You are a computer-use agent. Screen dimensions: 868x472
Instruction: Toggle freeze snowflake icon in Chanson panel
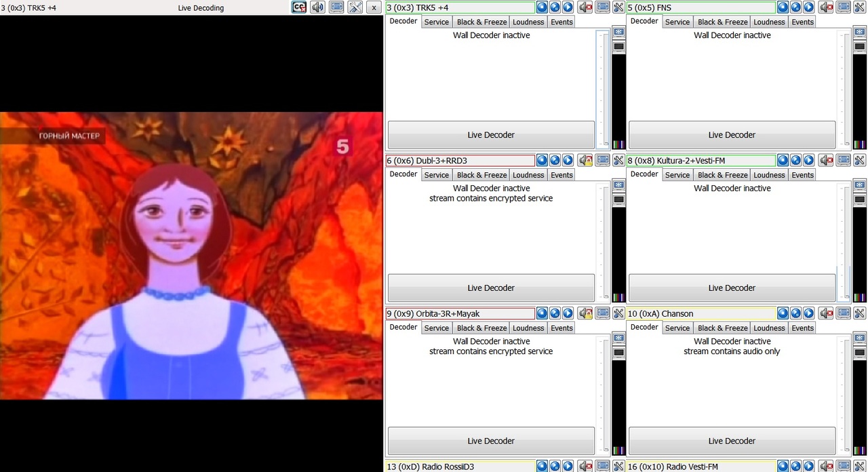point(859,338)
